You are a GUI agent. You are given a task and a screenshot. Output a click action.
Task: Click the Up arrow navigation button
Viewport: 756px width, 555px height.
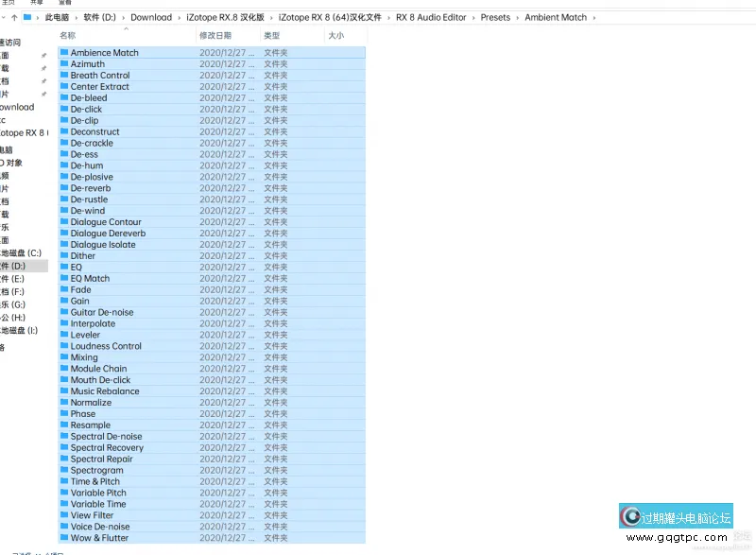(14, 17)
